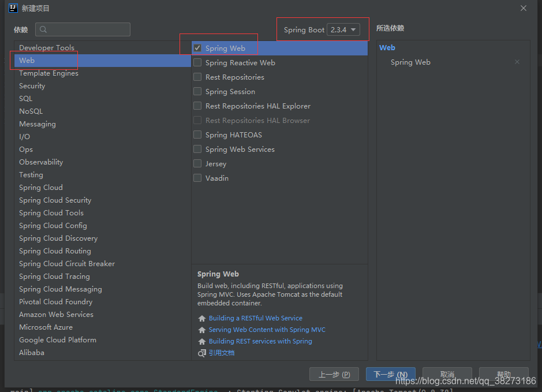
Task: Choose Spring Cloud Config category
Action: (x=102, y=226)
